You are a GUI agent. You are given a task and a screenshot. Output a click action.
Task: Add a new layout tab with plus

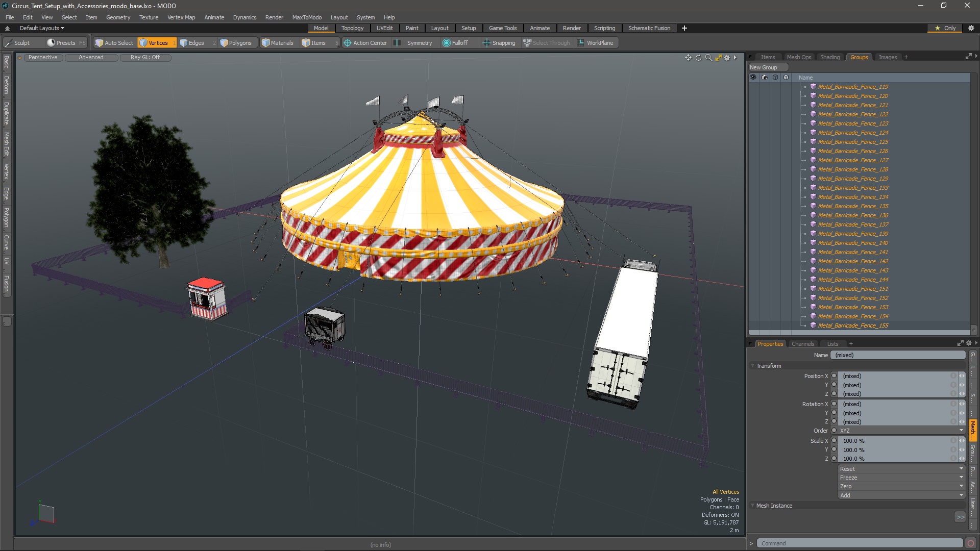[684, 28]
